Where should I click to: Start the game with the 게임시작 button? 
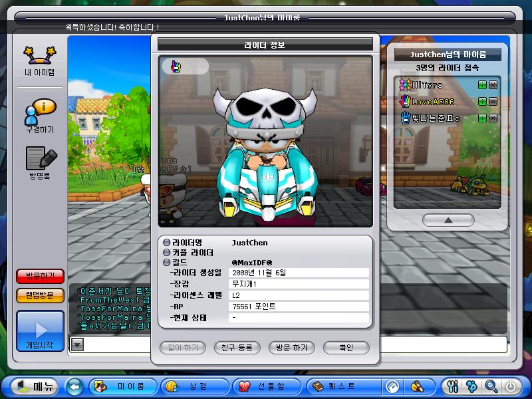(x=40, y=331)
